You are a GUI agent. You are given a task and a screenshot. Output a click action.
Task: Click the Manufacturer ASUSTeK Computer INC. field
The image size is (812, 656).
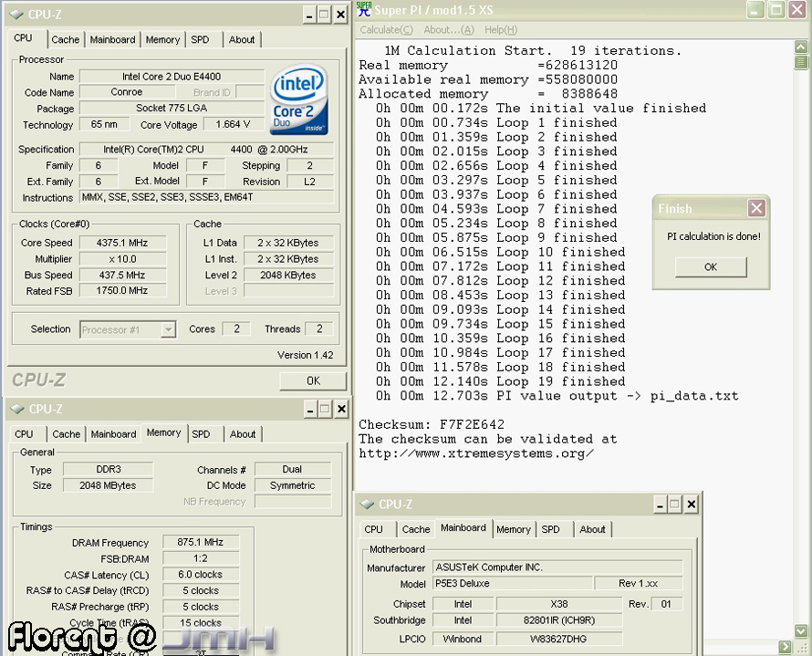[x=557, y=567]
